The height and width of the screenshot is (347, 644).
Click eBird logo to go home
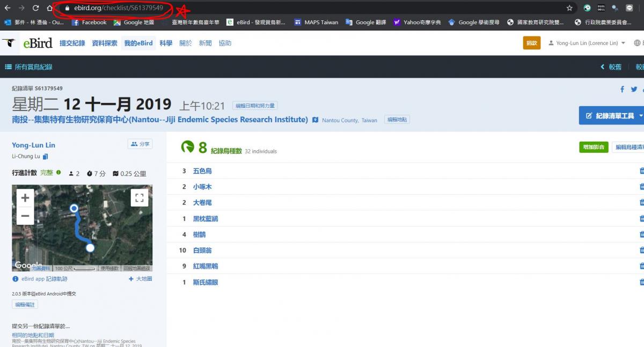(x=19, y=43)
